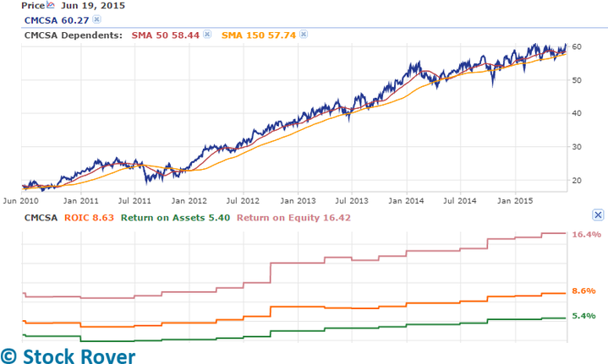
Task: Remove the CMCSA 60.27 ticker series
Action: [97, 19]
